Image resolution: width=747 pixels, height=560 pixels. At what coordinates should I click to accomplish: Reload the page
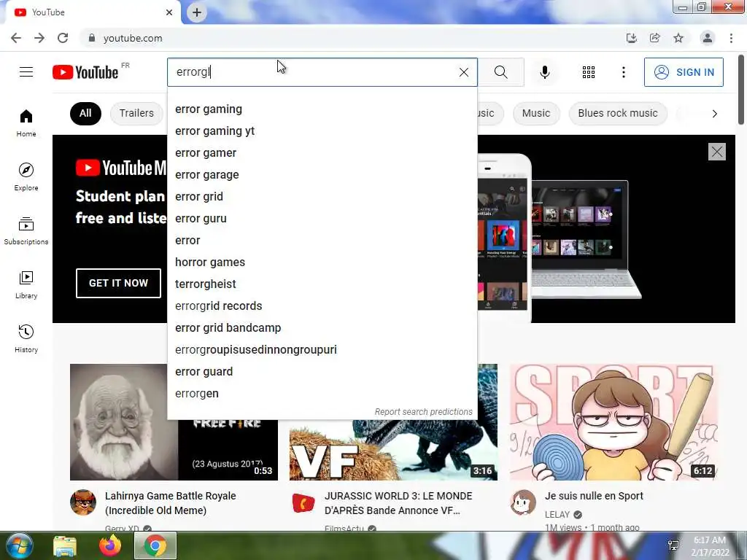[x=63, y=38]
